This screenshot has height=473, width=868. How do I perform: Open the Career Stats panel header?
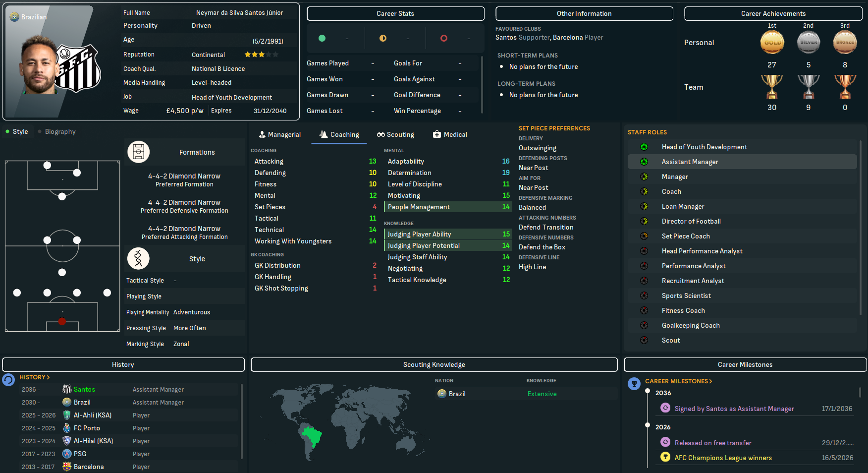pyautogui.click(x=395, y=13)
